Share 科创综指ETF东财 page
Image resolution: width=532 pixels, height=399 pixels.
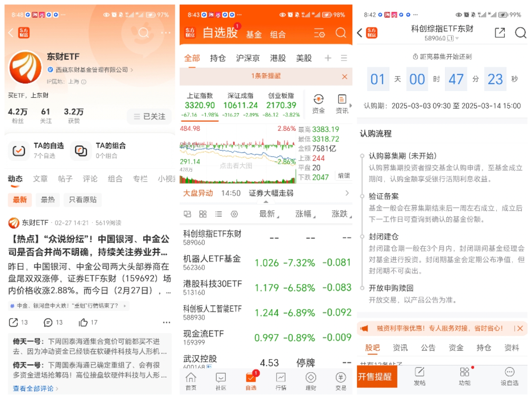point(500,33)
